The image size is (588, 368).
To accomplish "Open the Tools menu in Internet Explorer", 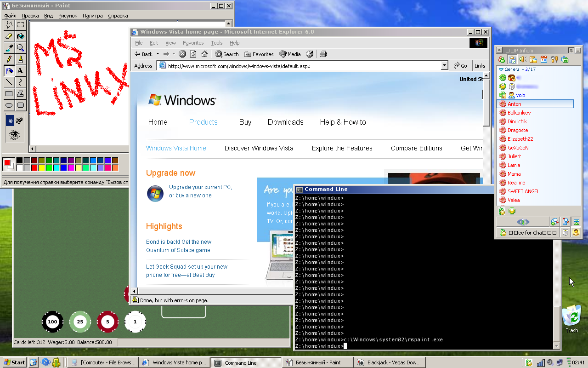I will pos(216,43).
